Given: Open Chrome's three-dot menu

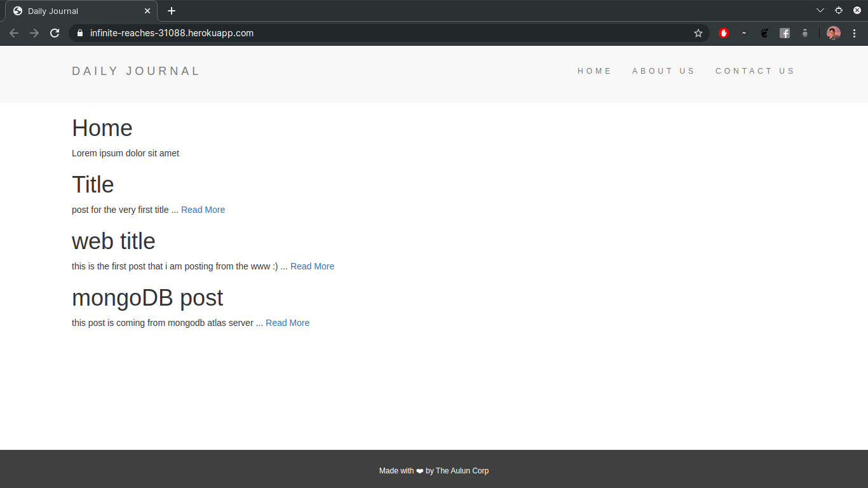Looking at the screenshot, I should coord(854,33).
